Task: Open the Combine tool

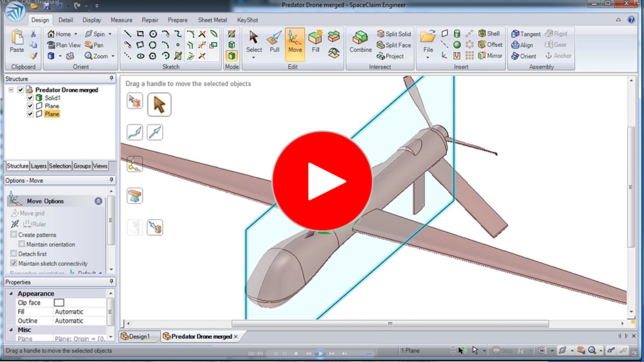Action: point(360,42)
